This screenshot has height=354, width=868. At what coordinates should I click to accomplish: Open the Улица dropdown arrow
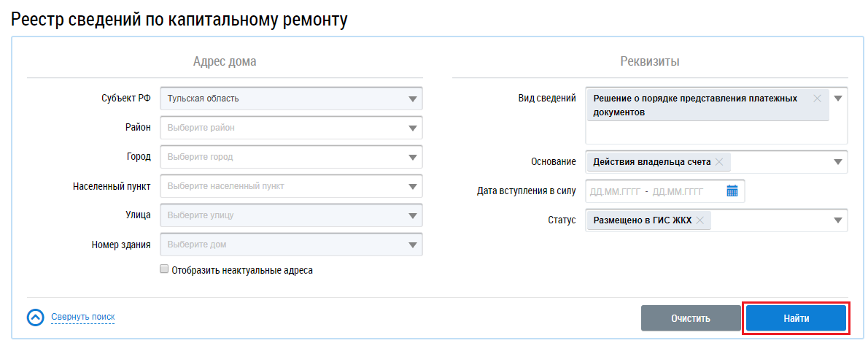pyautogui.click(x=413, y=215)
